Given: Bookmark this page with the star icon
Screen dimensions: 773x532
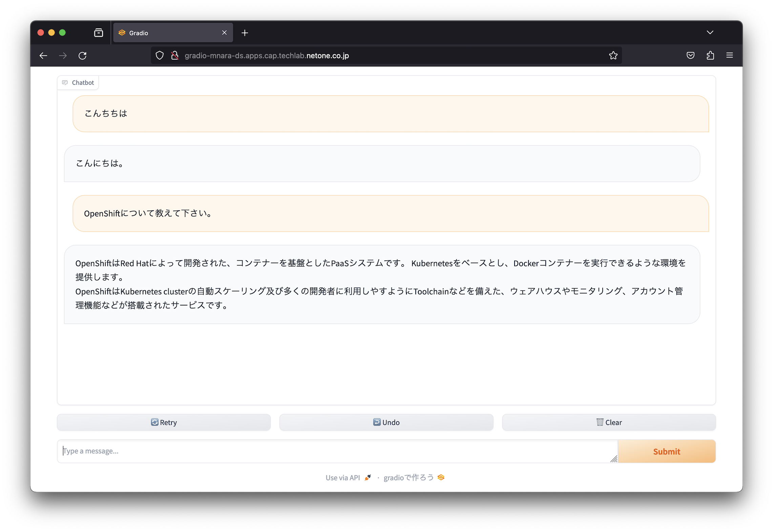Looking at the screenshot, I should (x=613, y=56).
